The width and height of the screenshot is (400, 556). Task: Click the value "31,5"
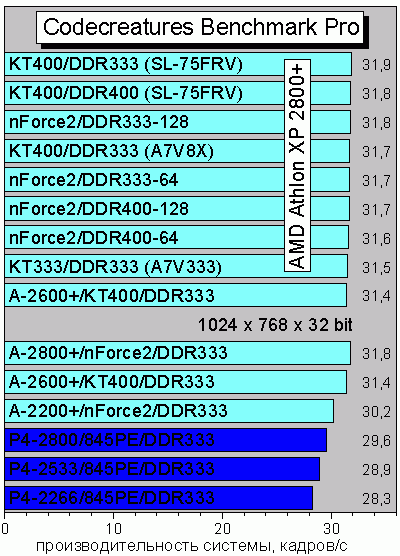pos(376,268)
